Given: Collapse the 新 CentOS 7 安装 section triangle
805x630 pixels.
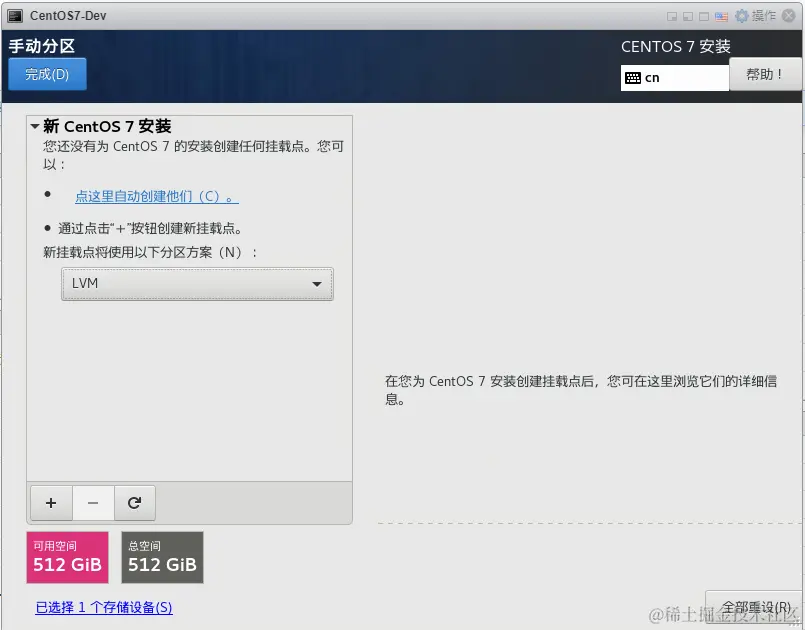Looking at the screenshot, I should [35, 126].
